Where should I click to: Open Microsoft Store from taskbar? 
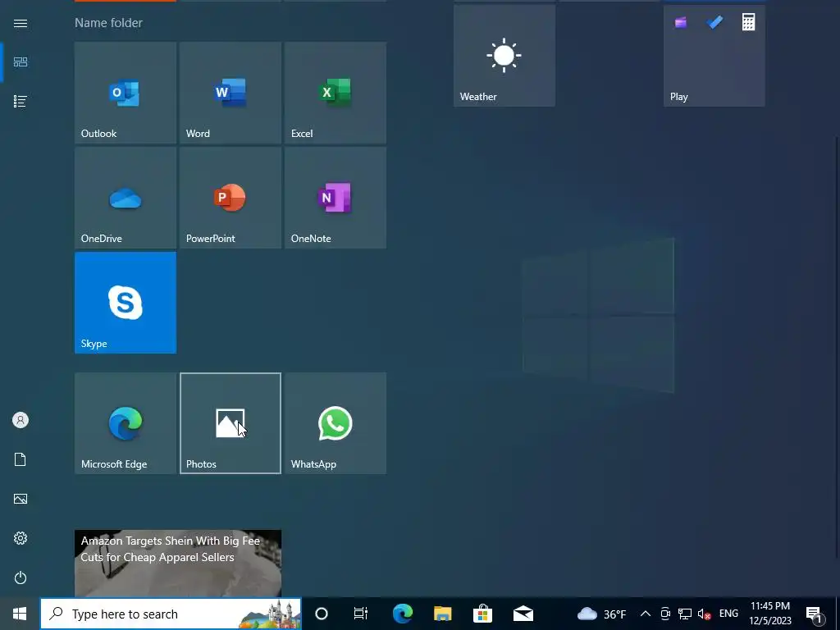(x=482, y=614)
